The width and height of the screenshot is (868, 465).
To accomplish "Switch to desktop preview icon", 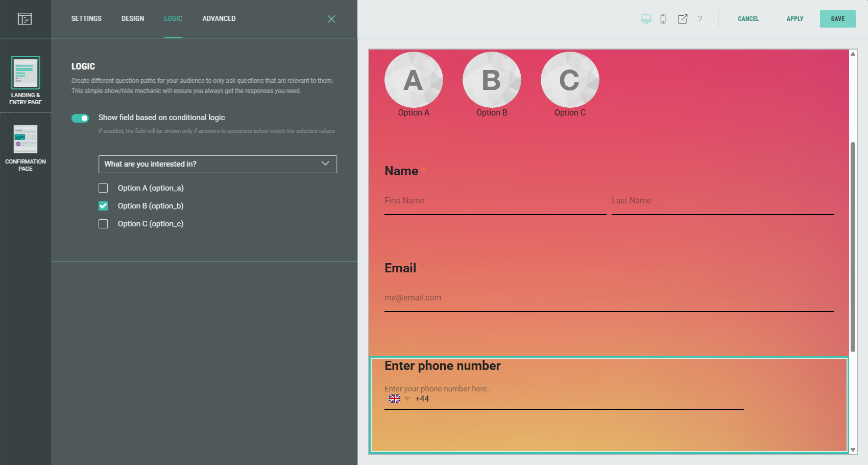I will click(646, 19).
